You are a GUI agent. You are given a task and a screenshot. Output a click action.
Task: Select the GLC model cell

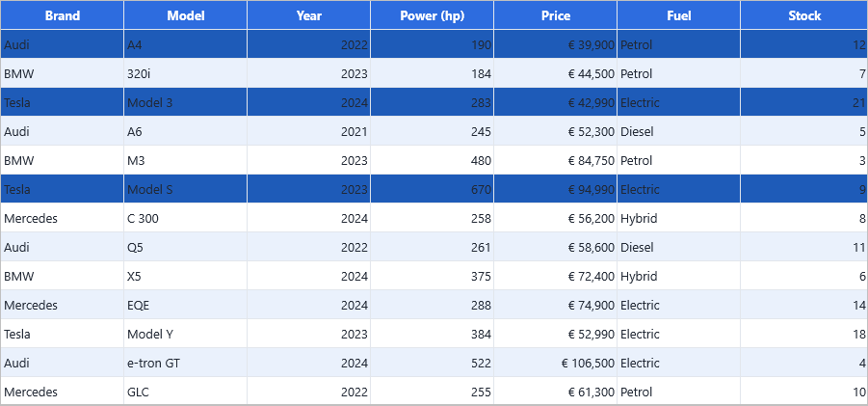pos(185,392)
